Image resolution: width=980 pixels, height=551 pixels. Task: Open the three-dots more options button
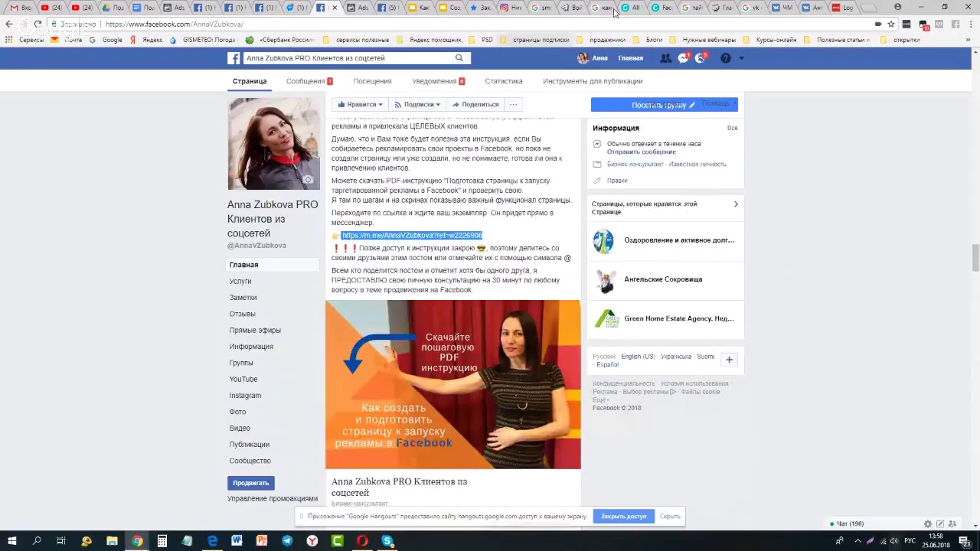tap(514, 104)
